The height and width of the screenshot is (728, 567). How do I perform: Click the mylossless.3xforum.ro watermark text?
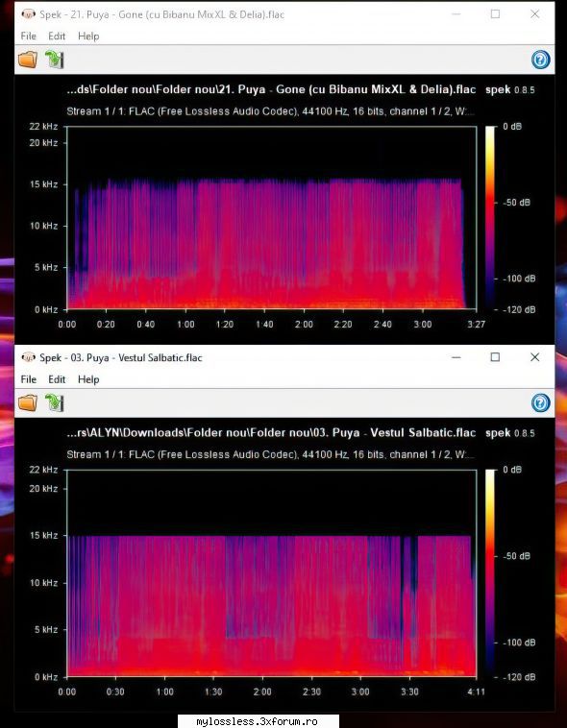tap(257, 721)
